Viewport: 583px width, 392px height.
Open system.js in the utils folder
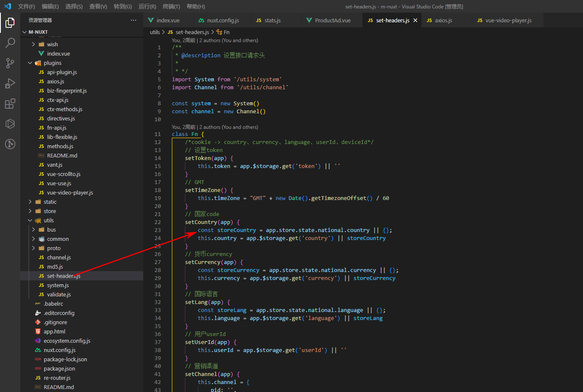pyautogui.click(x=82, y=285)
